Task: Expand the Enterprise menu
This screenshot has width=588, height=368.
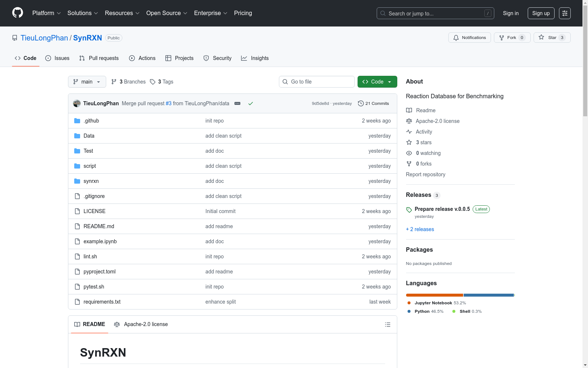Action: [x=211, y=13]
